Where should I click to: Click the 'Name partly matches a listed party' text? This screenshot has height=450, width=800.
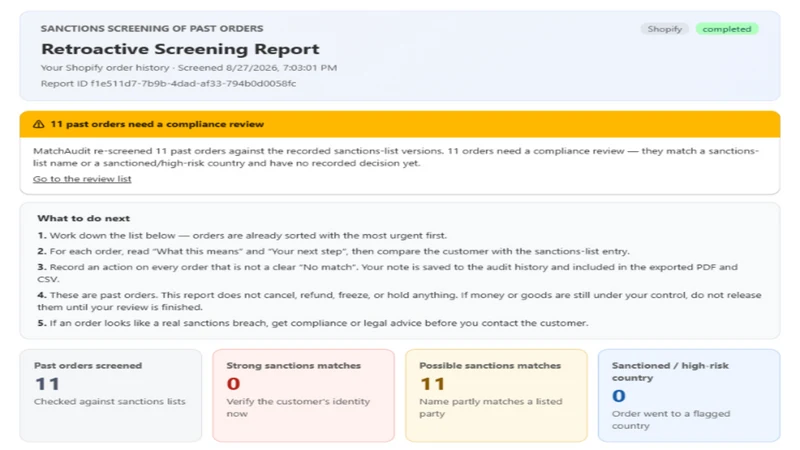tap(491, 408)
